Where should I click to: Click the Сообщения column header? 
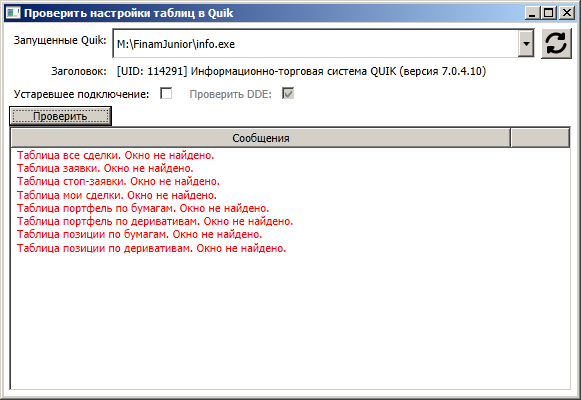261,138
